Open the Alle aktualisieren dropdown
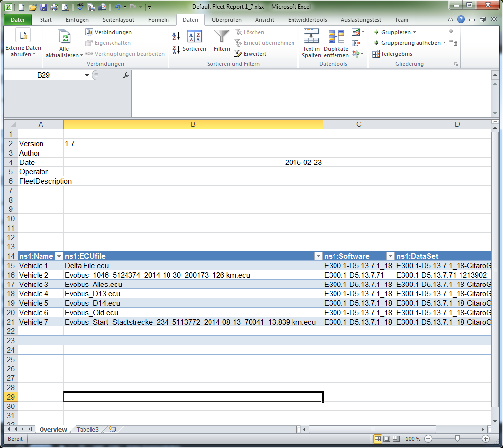Image resolution: width=503 pixels, height=448 pixels. [64, 52]
